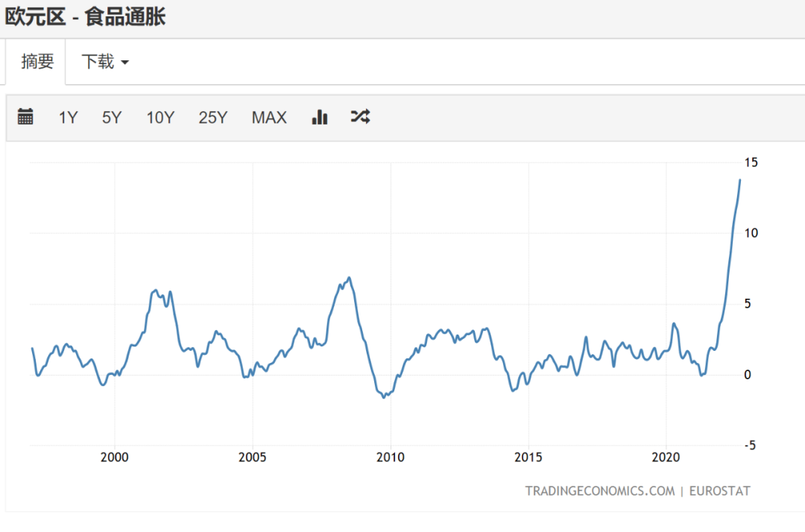Show the 10Y history range
This screenshot has height=532, width=805.
pyautogui.click(x=160, y=118)
